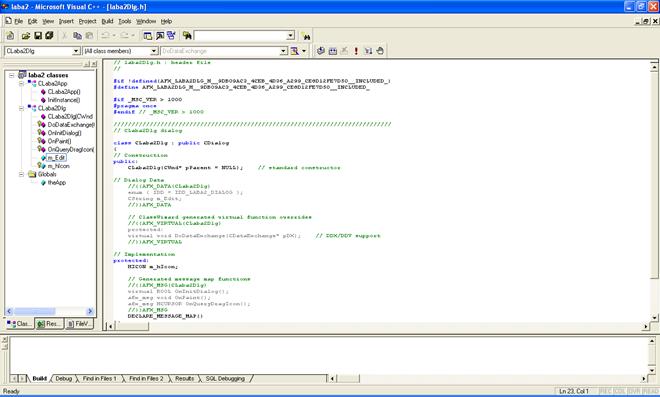Open the DoDataExchange members dropdown
660x397 pixels.
point(284,51)
